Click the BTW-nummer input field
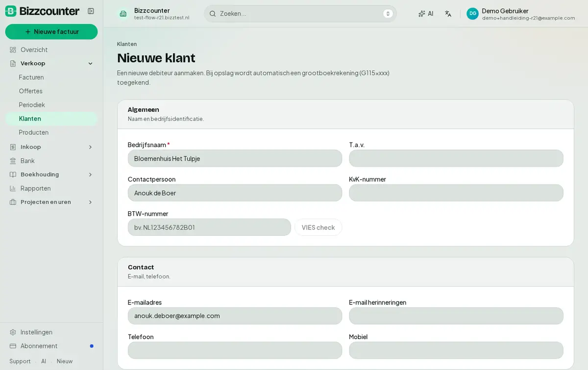The height and width of the screenshot is (370, 588). [x=209, y=227]
